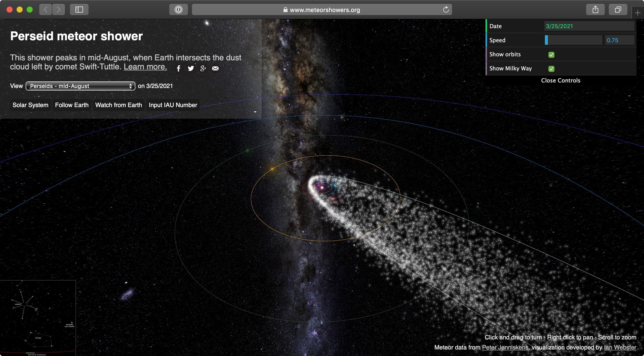This screenshot has height=356, width=644.
Task: Focus the Safari address bar
Action: tap(322, 10)
